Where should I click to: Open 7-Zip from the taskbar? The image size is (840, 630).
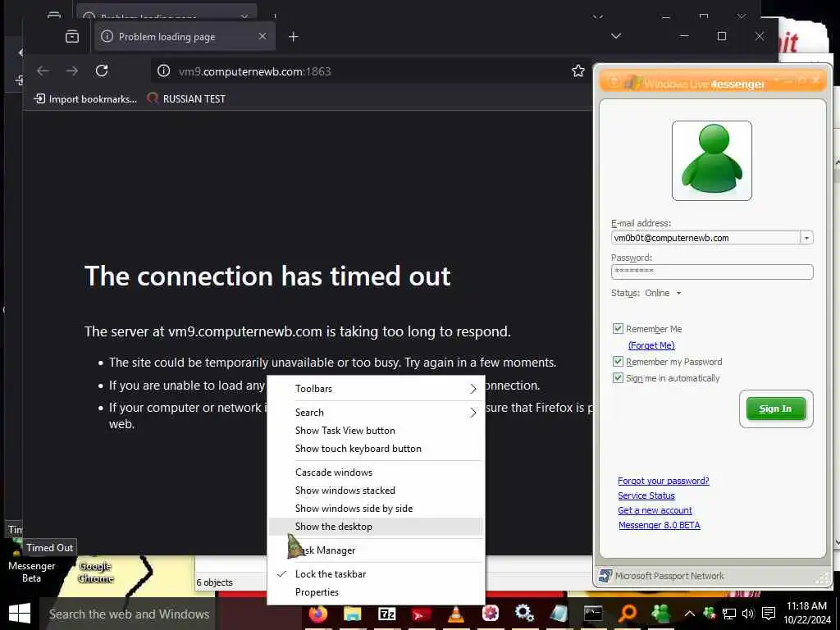tap(387, 614)
